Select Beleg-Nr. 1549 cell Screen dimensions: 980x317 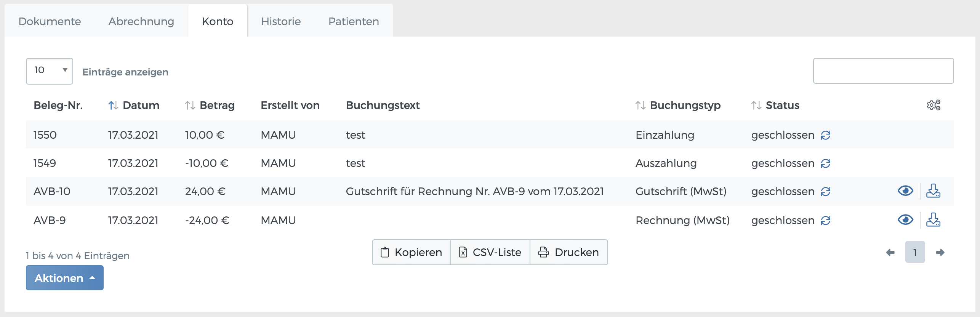tap(45, 163)
